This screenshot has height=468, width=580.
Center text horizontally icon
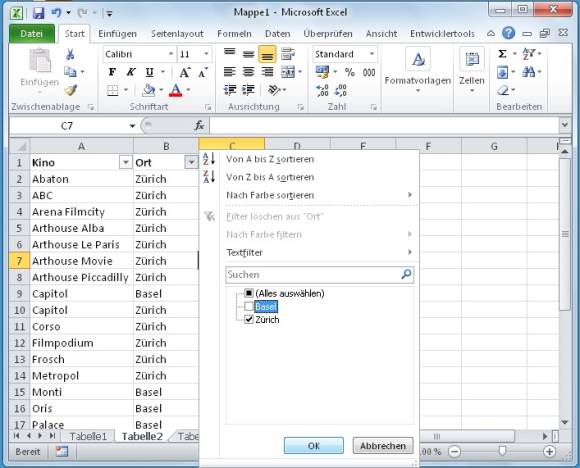click(248, 72)
